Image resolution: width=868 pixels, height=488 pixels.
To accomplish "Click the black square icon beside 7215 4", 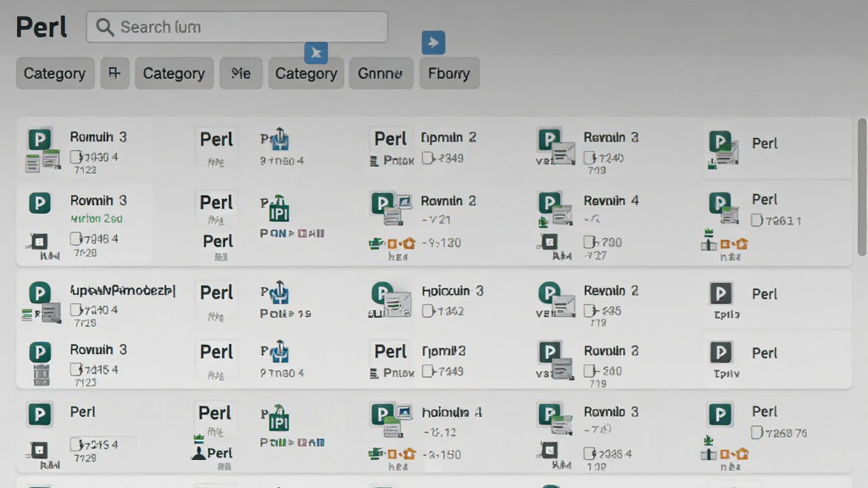I will coord(39,451).
